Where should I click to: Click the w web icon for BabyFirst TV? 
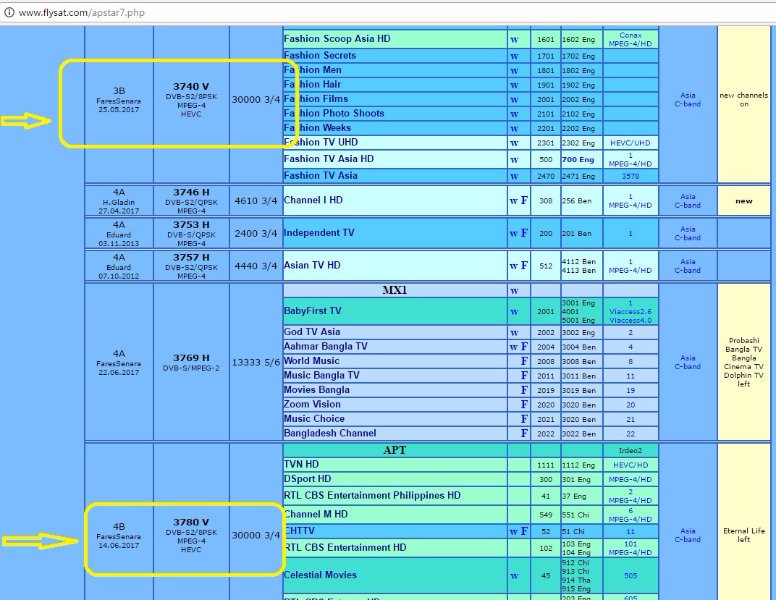514,312
